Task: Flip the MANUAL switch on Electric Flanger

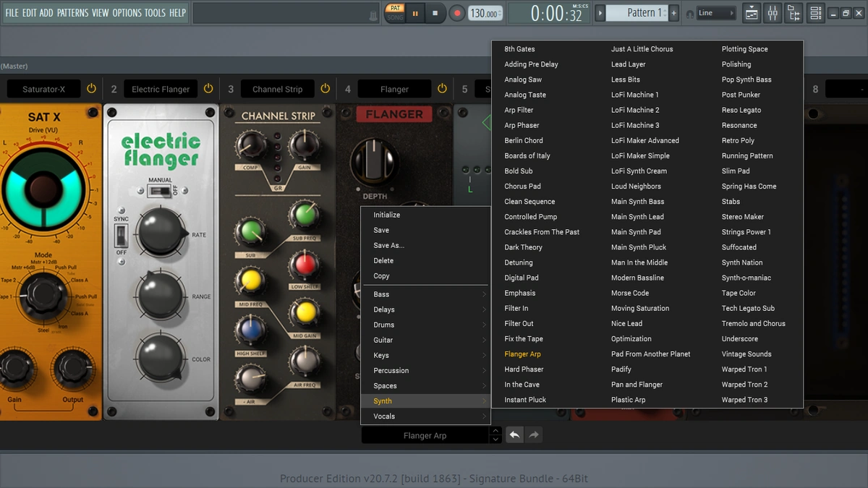Action: click(160, 191)
